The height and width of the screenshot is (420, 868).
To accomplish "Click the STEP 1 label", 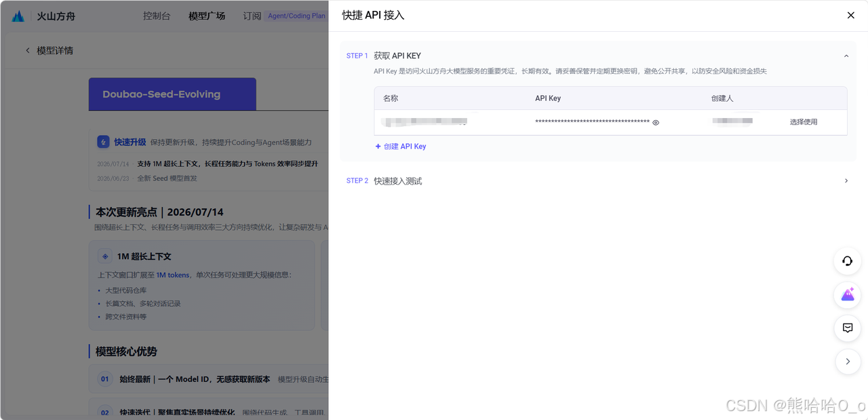I will coord(357,56).
